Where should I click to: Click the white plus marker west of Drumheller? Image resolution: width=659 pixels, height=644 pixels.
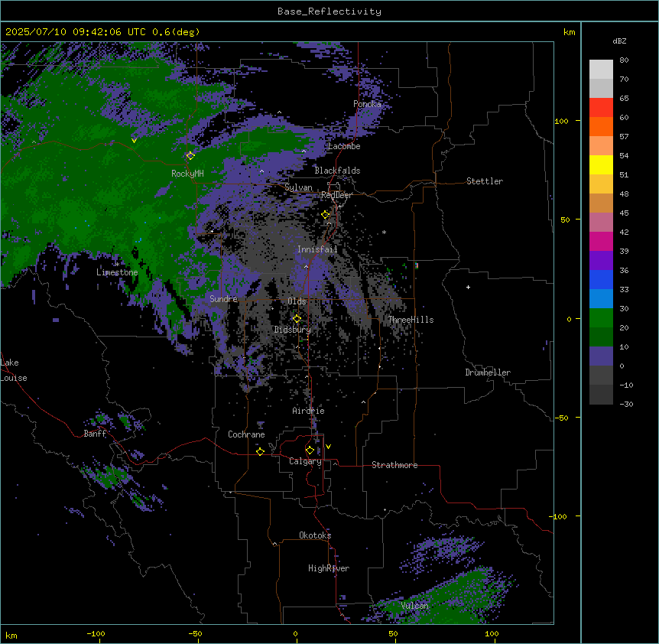[x=468, y=287]
